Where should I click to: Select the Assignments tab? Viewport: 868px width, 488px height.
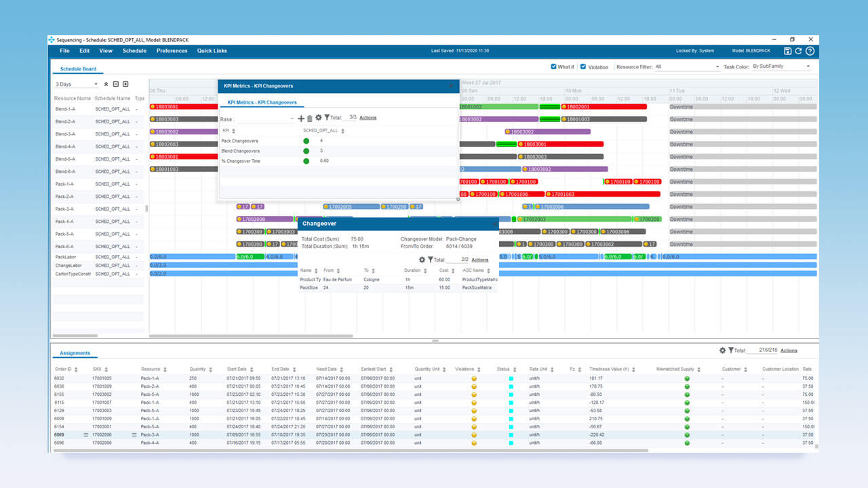coord(75,353)
